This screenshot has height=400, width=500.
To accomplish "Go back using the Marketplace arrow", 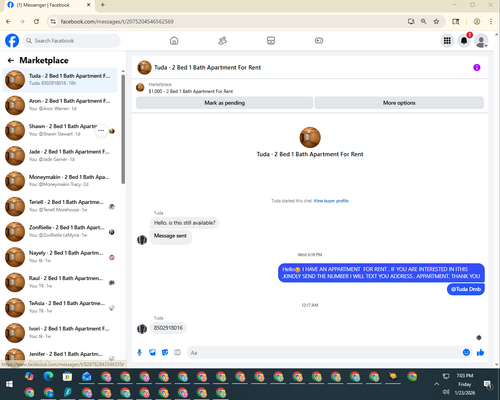I will [x=11, y=60].
